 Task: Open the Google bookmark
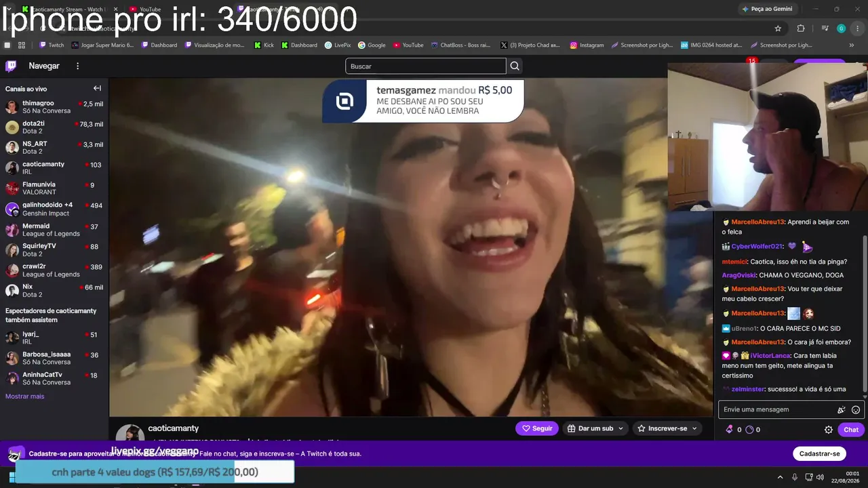[x=372, y=45]
